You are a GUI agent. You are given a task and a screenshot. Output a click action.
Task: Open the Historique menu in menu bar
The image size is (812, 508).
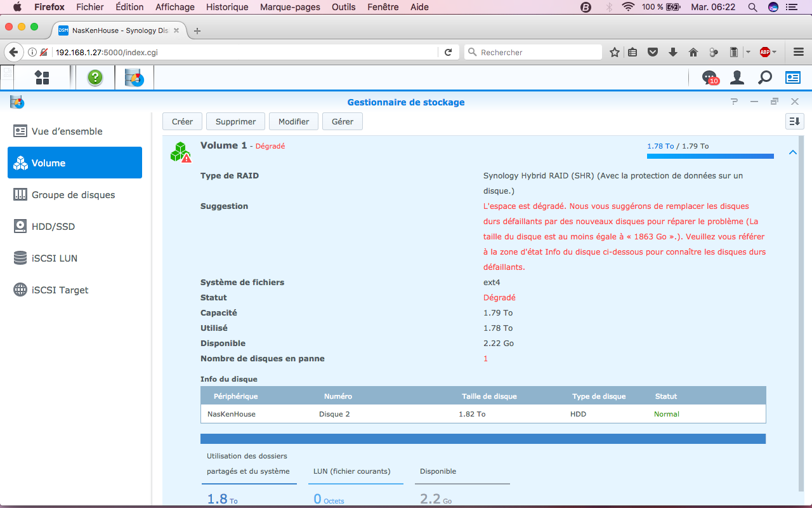(227, 7)
